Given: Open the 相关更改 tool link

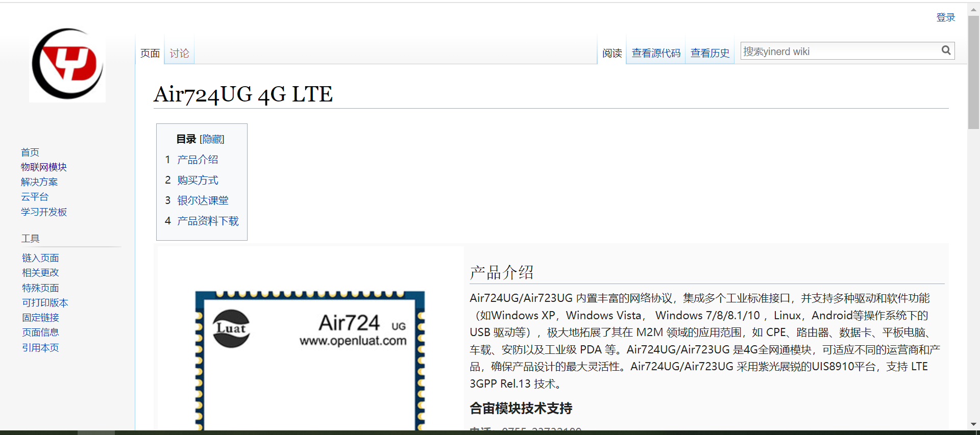Looking at the screenshot, I should click(40, 273).
